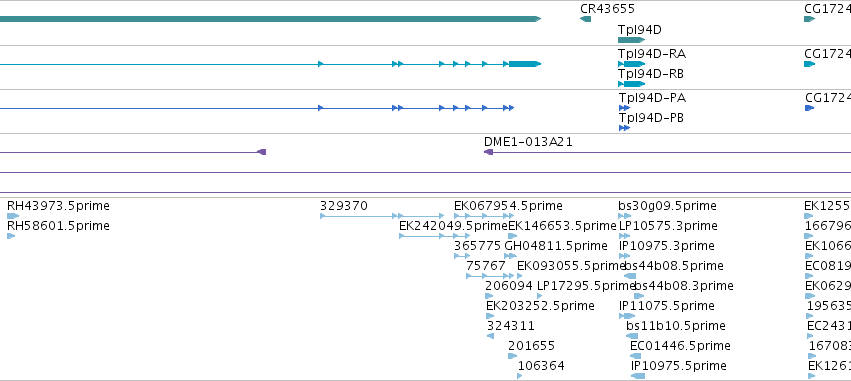Click the Tpl94D-RA transcript glyph
This screenshot has height=381, width=851.
(631, 64)
